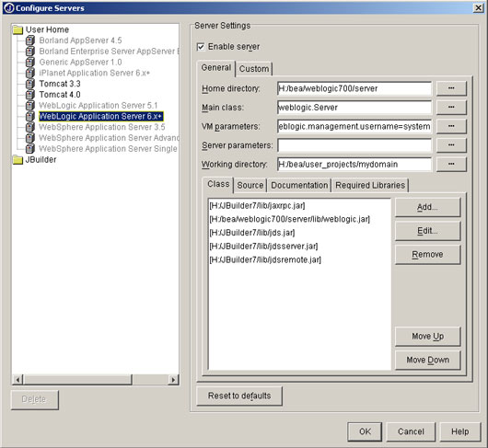The image size is (488, 448).
Task: Click in the Main class field
Action: tap(354, 108)
